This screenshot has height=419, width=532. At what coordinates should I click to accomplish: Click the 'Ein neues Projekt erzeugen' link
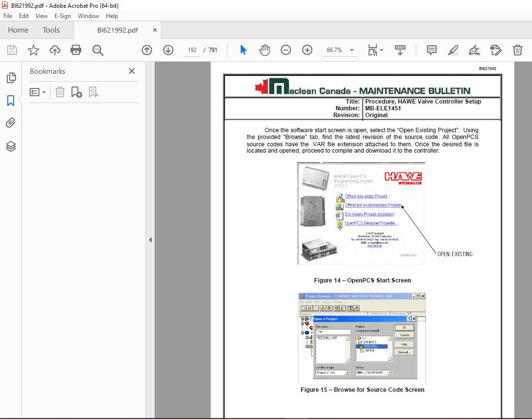point(370,214)
